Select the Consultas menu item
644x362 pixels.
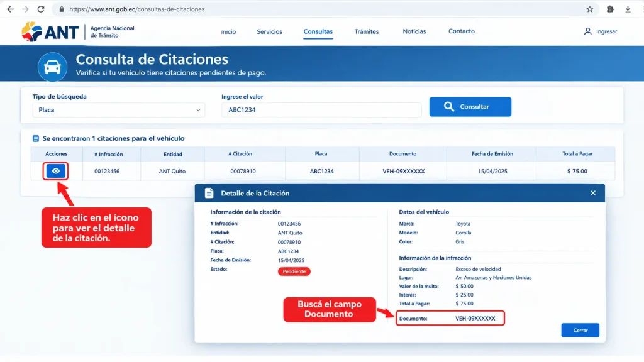[x=318, y=31]
